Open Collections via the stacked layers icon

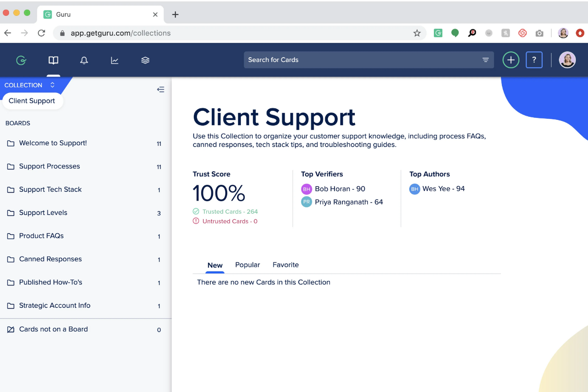click(145, 60)
